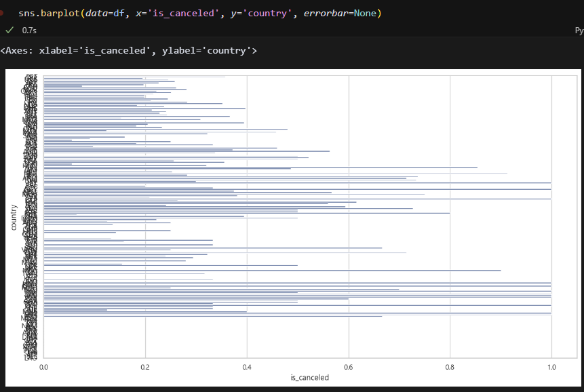Image resolution: width=584 pixels, height=392 pixels.
Task: Click the 'errorbar' argument in code
Action: [x=326, y=14]
